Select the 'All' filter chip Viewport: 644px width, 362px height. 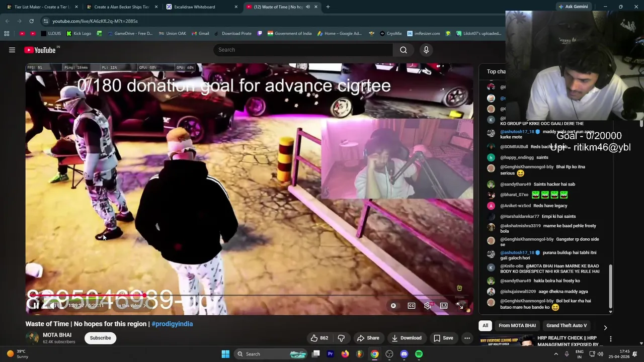[x=485, y=325]
